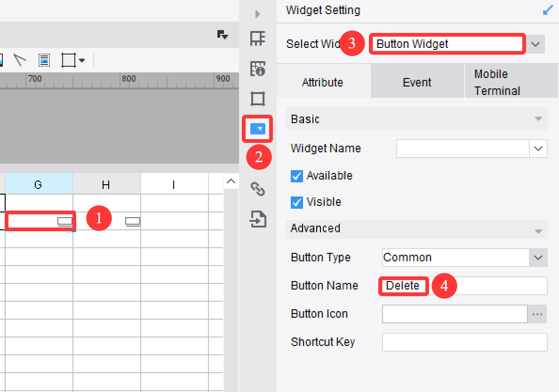Select the widget settings panel icon
This screenshot has width=559, height=392.
coord(257,129)
